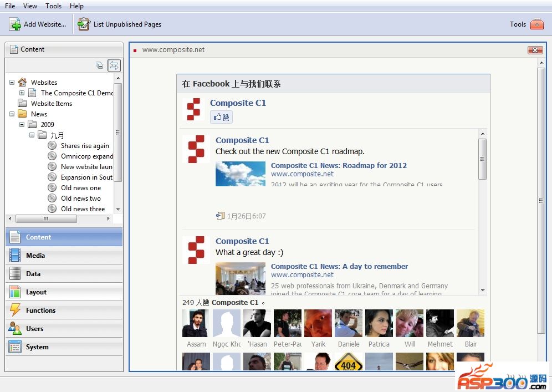Click the Users people icon

pyautogui.click(x=15, y=329)
